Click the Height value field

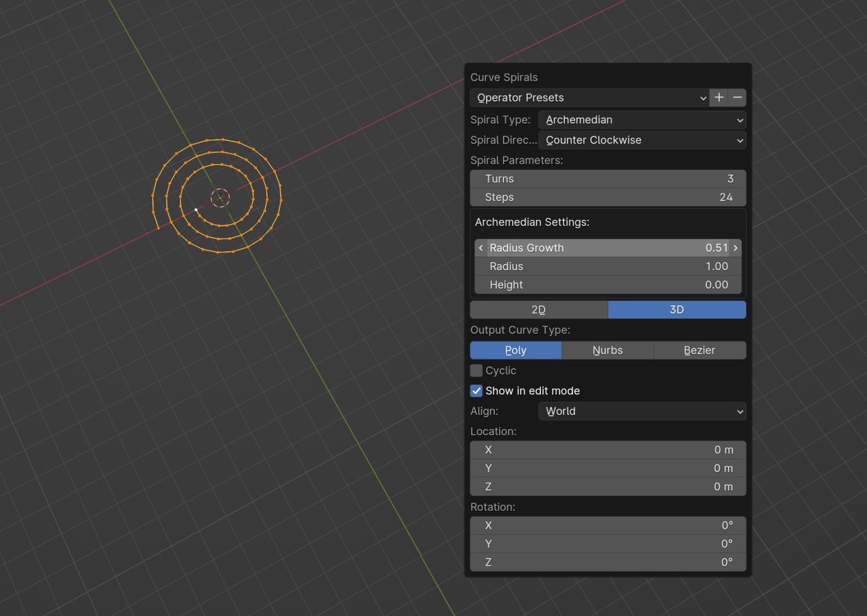[x=608, y=284]
